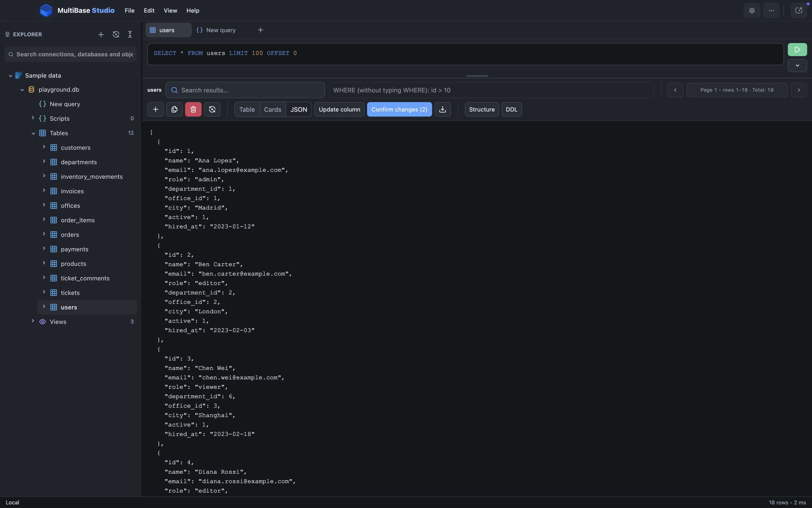Open the File menu
The image size is (812, 508).
pos(130,10)
